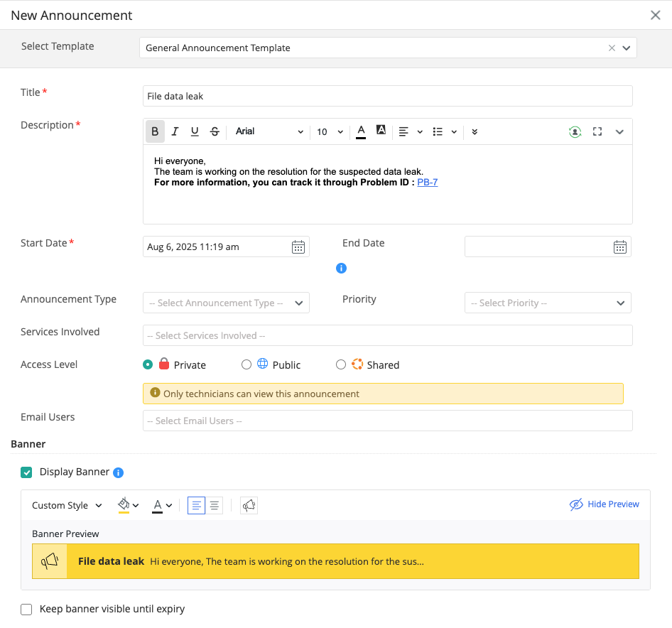Underline text via description toolbar
This screenshot has height=628, width=672.
(x=195, y=131)
